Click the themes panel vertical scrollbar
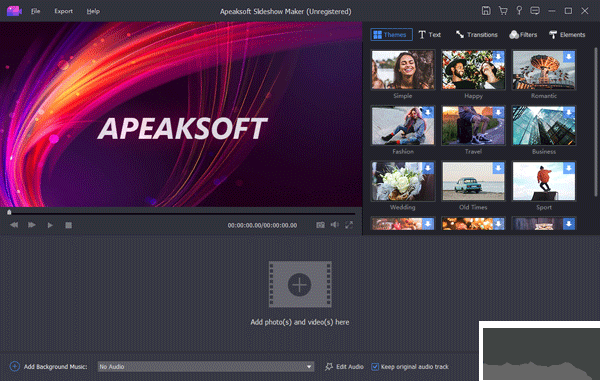Image resolution: width=600 pixels, height=381 pixels. coord(595,122)
